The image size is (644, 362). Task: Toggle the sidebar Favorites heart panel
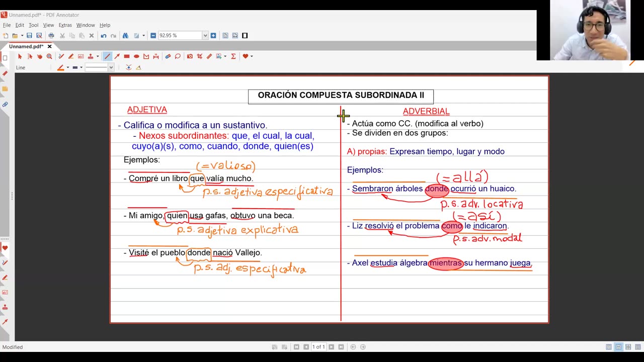[x=5, y=247]
